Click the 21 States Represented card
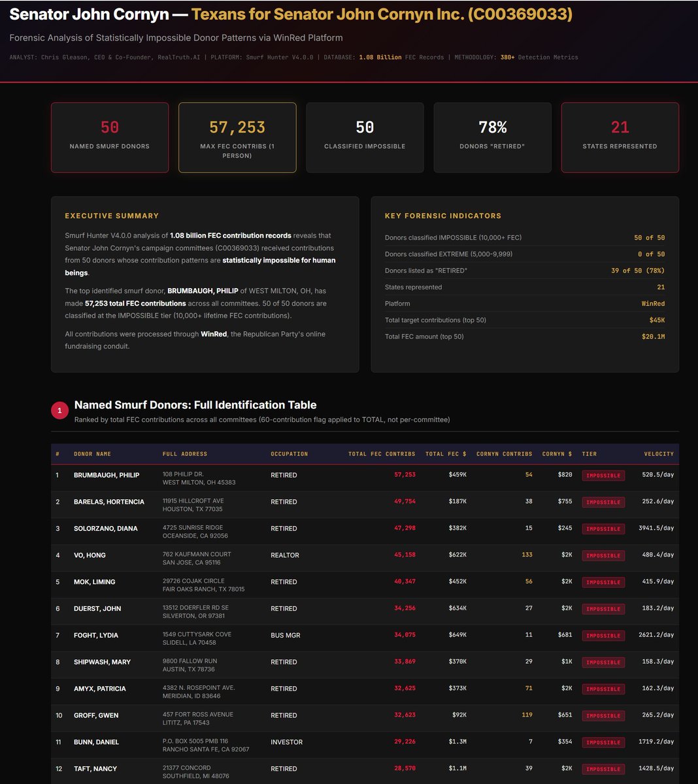Viewport: 698px width, 784px height. [620, 137]
